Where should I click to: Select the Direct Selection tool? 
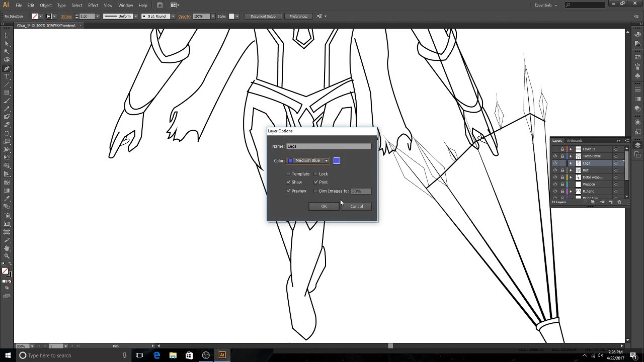(x=7, y=43)
